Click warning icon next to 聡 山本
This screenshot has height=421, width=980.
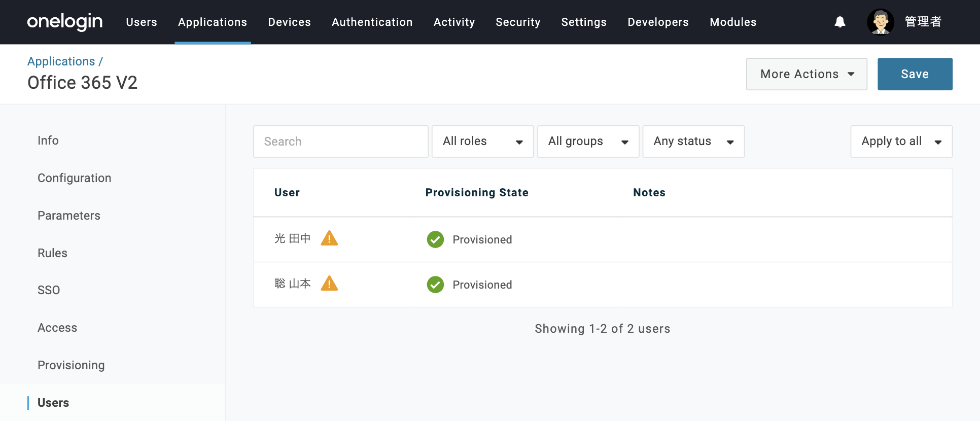point(329,283)
